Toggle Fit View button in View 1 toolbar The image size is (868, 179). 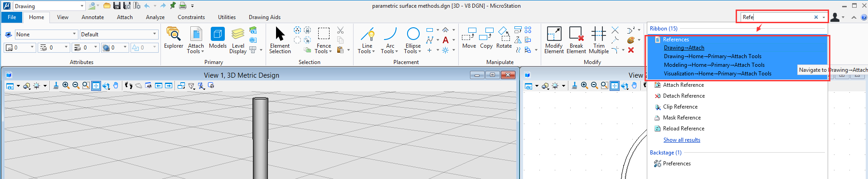coord(96,85)
